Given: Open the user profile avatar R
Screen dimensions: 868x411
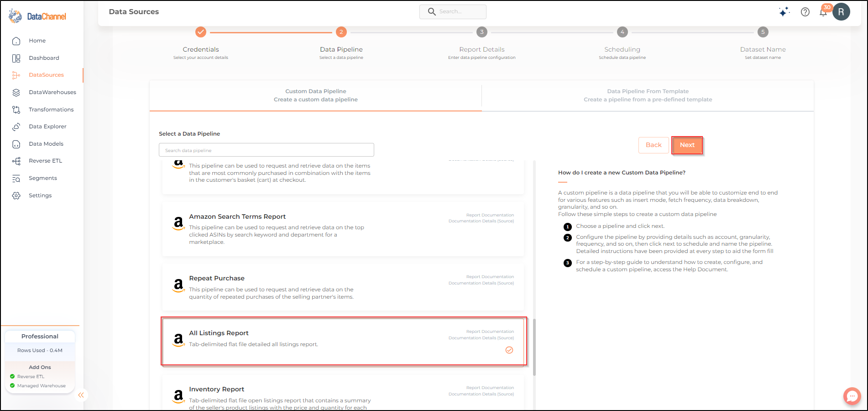Looking at the screenshot, I should (841, 12).
